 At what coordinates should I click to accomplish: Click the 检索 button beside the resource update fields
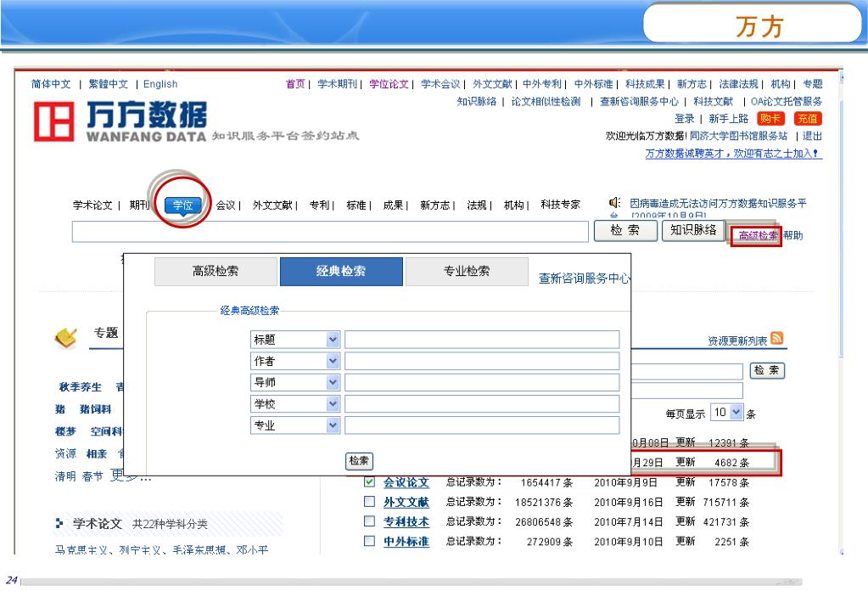(x=767, y=370)
